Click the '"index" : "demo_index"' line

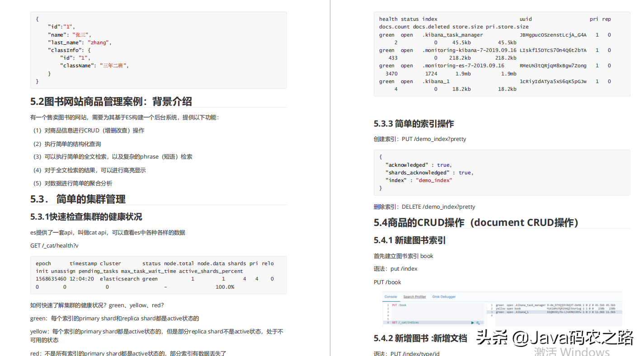(419, 180)
